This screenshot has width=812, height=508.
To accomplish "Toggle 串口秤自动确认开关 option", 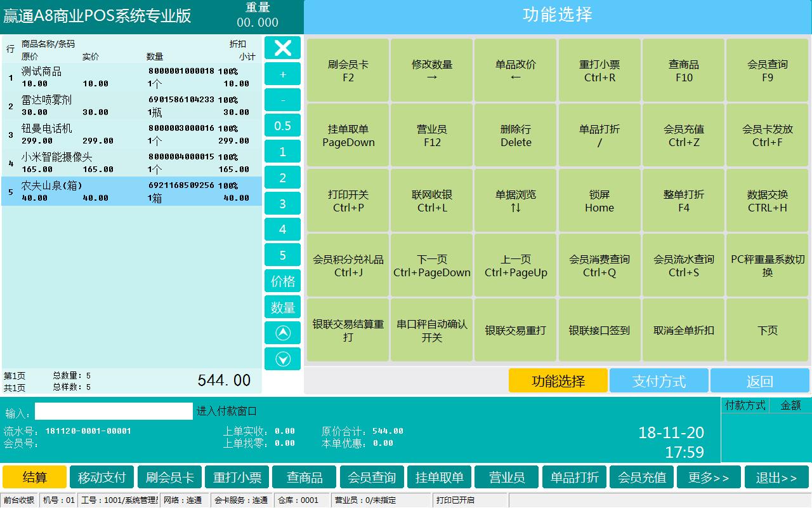I will pyautogui.click(x=431, y=330).
